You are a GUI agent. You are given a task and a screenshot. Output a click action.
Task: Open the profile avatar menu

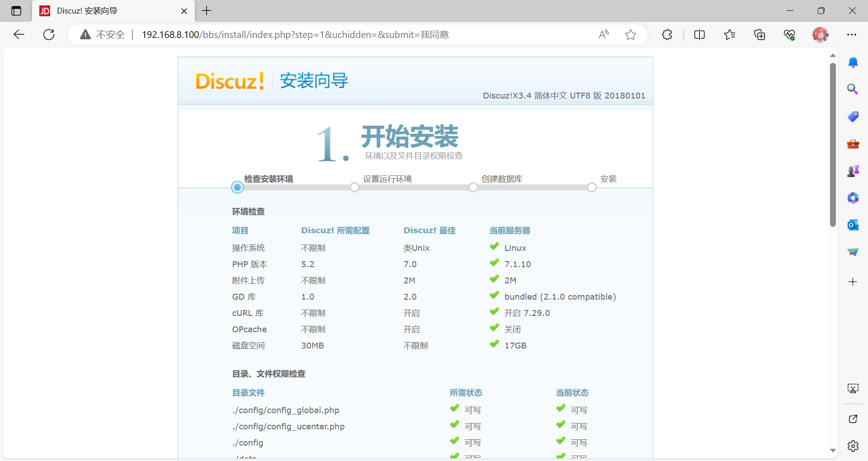pyautogui.click(x=820, y=34)
